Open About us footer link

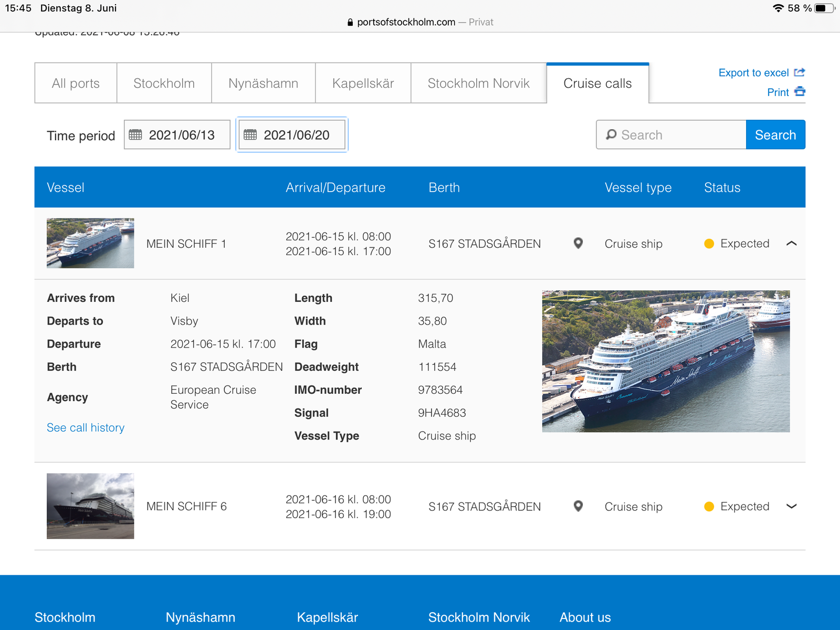point(585,617)
